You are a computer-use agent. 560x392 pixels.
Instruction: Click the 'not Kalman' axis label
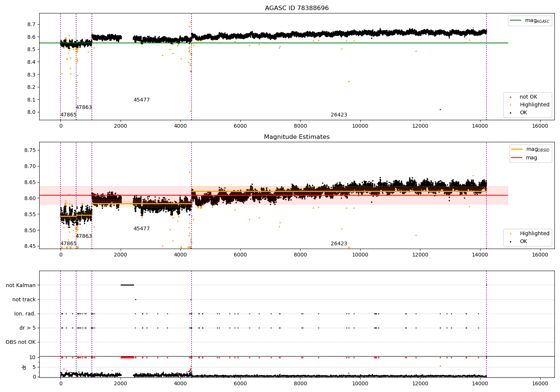pyautogui.click(x=21, y=285)
